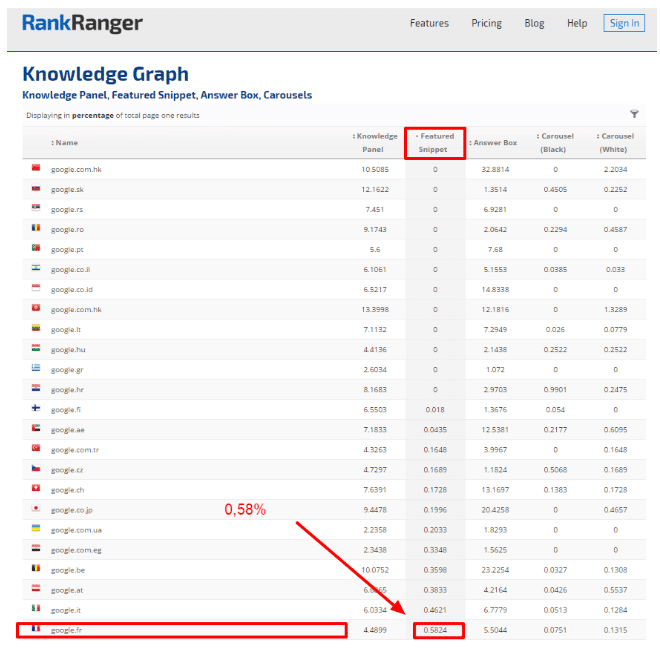Click the flag icon beside google.at
The height and width of the screenshot is (657, 660).
pos(36,589)
